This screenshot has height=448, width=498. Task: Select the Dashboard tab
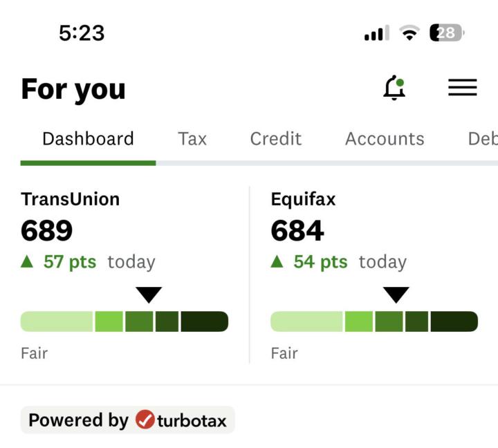88,138
